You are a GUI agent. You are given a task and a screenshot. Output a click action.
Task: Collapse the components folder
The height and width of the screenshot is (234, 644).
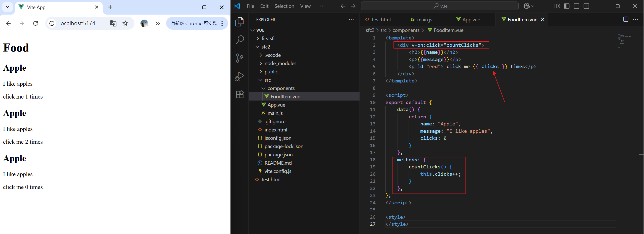coord(281,88)
